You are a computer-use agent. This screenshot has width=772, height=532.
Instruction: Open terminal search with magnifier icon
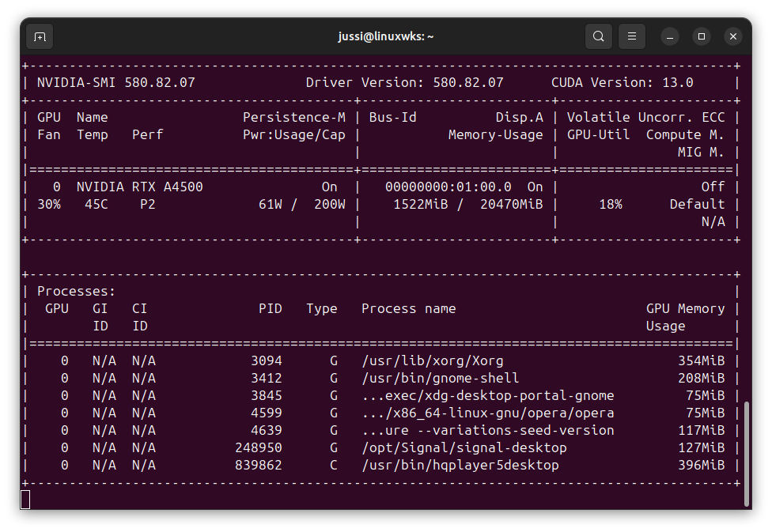(x=598, y=36)
